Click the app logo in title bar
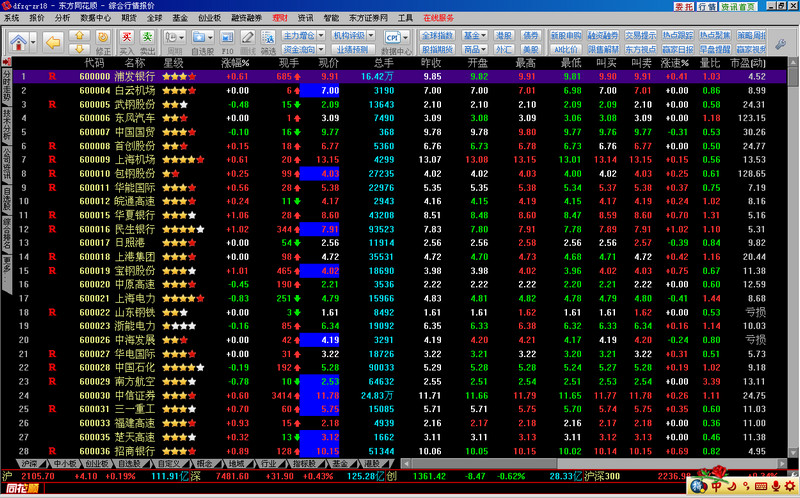The image size is (800, 498). tap(6, 6)
